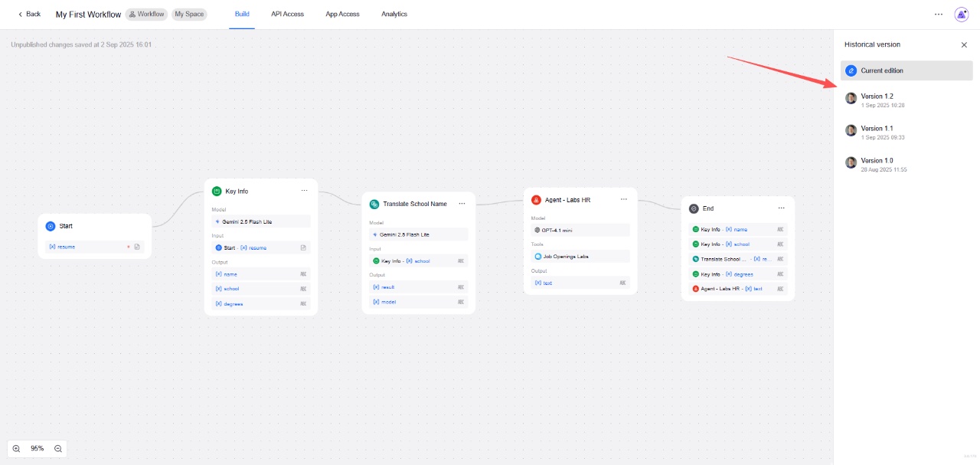Open the API Access tab
Viewport: 980px width, 465px height.
[x=287, y=14]
